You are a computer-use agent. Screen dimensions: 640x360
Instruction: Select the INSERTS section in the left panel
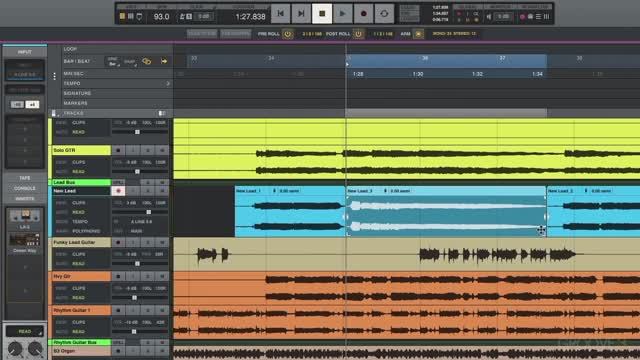point(24,199)
